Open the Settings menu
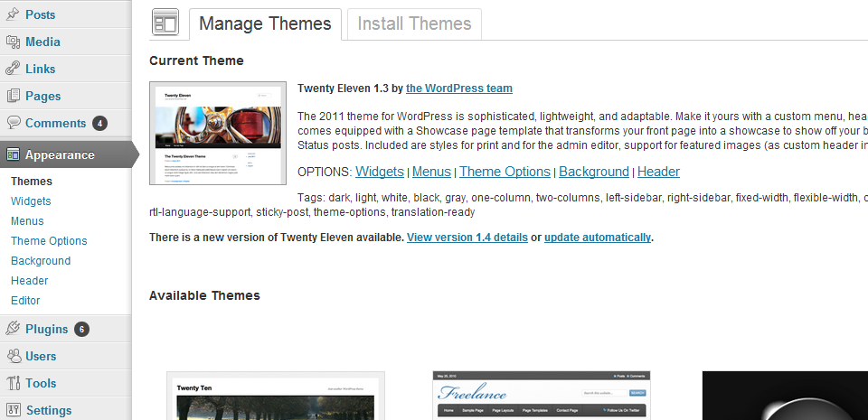868x420 pixels. (x=49, y=411)
